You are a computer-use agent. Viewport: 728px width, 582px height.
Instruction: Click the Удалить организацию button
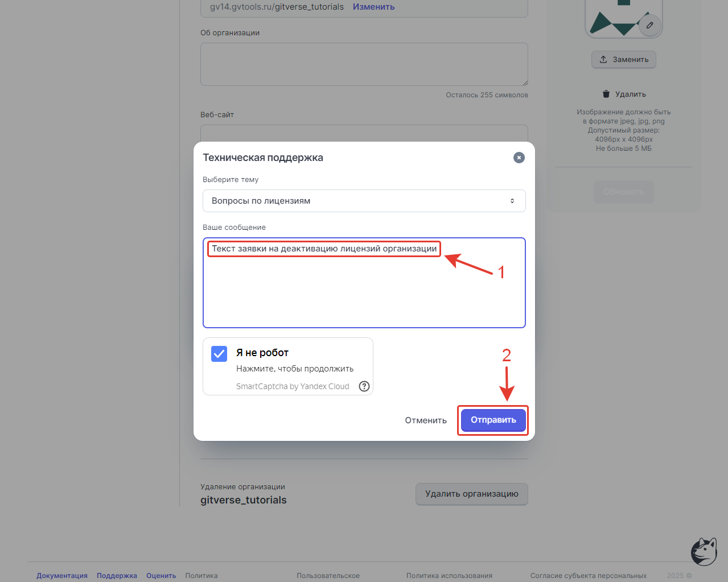[x=472, y=494]
